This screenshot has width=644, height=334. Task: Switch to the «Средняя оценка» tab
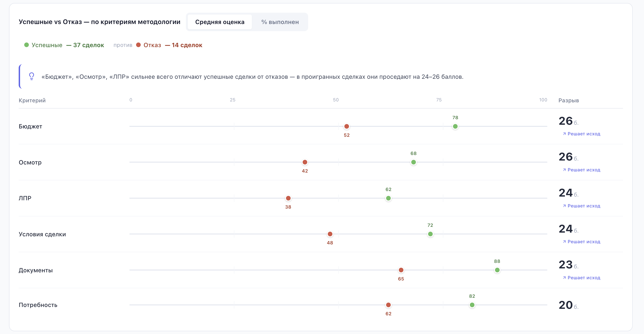point(220,22)
